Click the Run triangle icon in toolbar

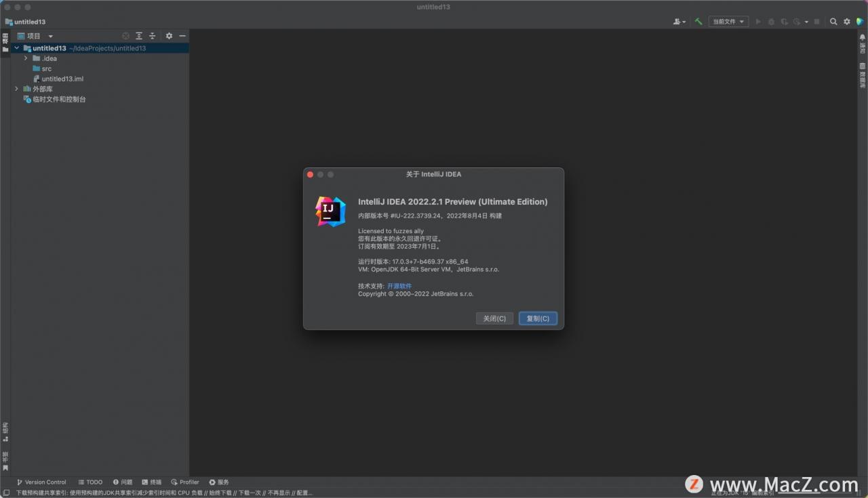758,22
